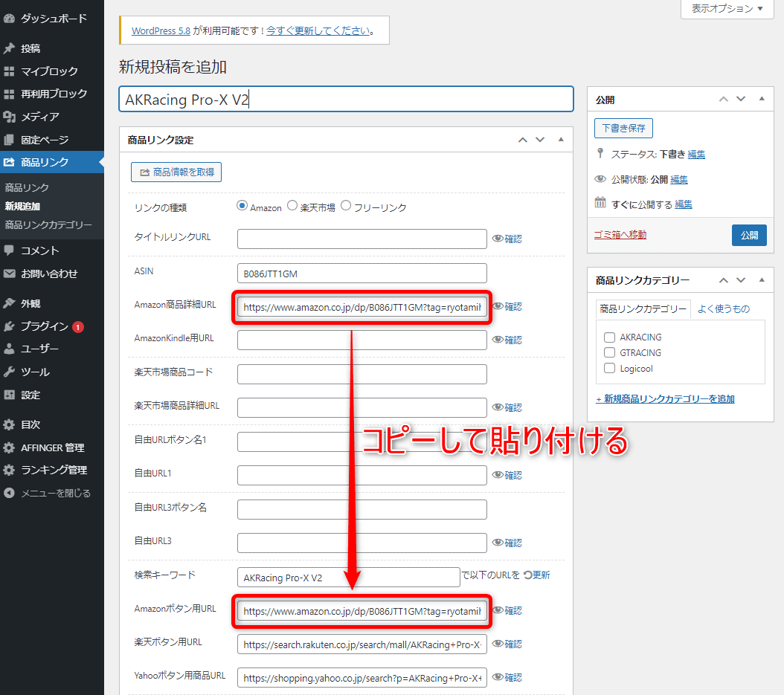Click the eye icon next to 公開状態
The width and height of the screenshot is (784, 695).
[600, 179]
